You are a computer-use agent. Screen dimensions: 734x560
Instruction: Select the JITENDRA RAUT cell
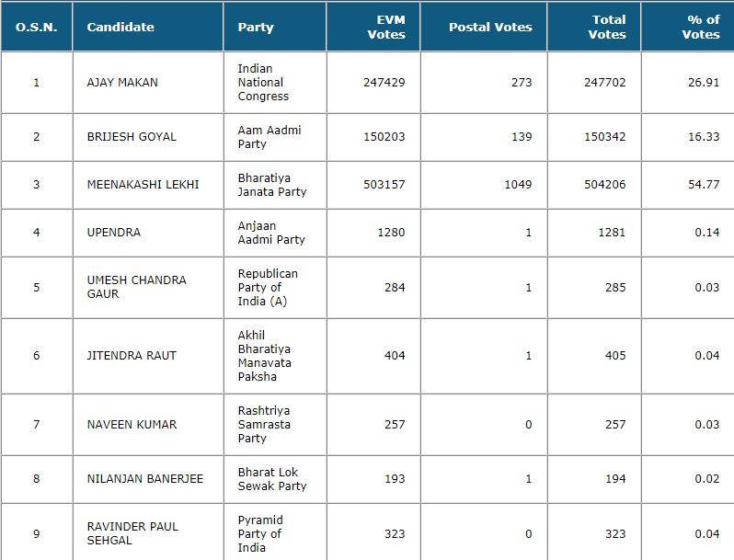point(132,356)
